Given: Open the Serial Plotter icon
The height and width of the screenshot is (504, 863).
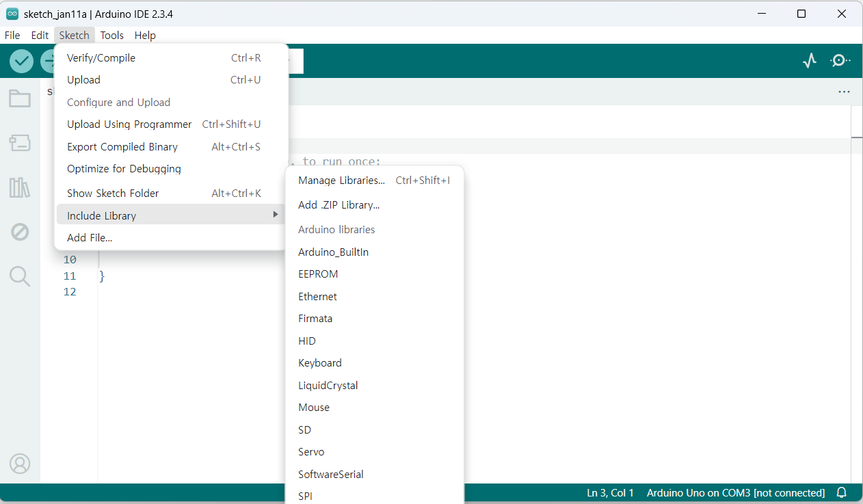Looking at the screenshot, I should point(810,61).
